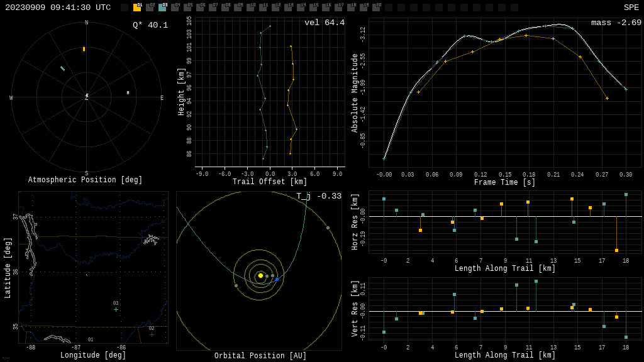This screenshot has width=644, height=362.
Task: Click the Orbital Position [AU] label
Action: point(260,356)
